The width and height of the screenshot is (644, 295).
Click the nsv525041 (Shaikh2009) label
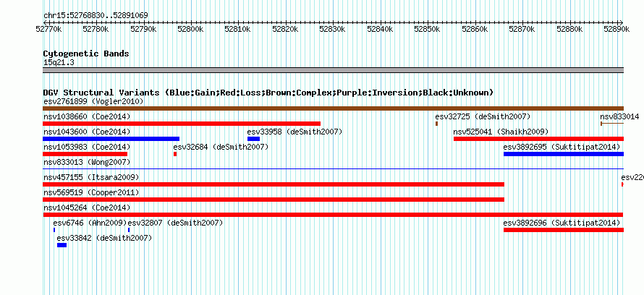tap(501, 132)
